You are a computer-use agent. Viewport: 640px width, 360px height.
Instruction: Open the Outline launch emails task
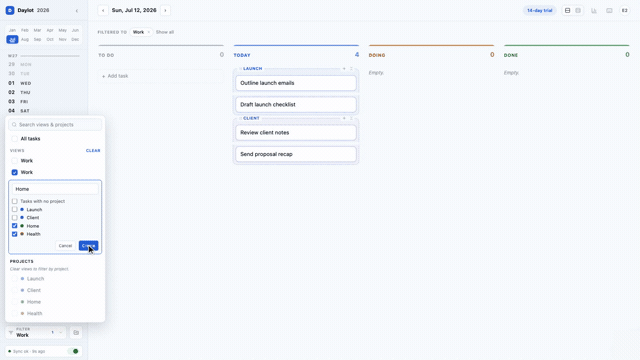pyautogui.click(x=296, y=83)
